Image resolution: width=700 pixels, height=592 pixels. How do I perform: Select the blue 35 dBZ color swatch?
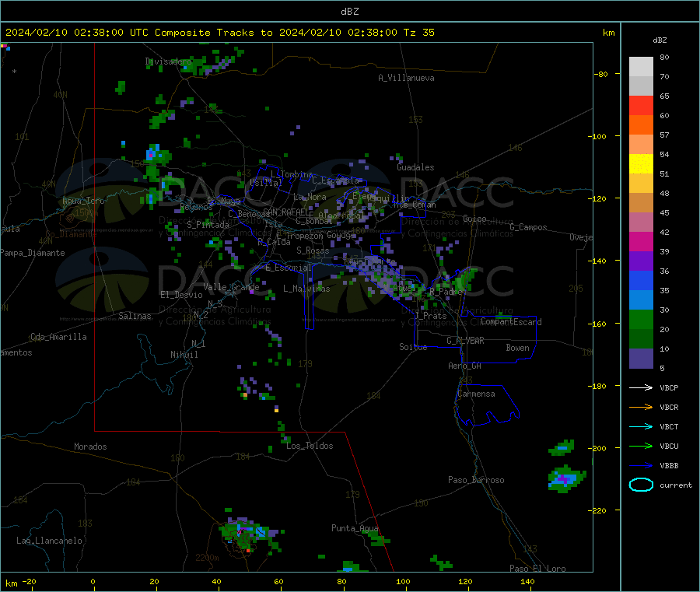(x=641, y=280)
